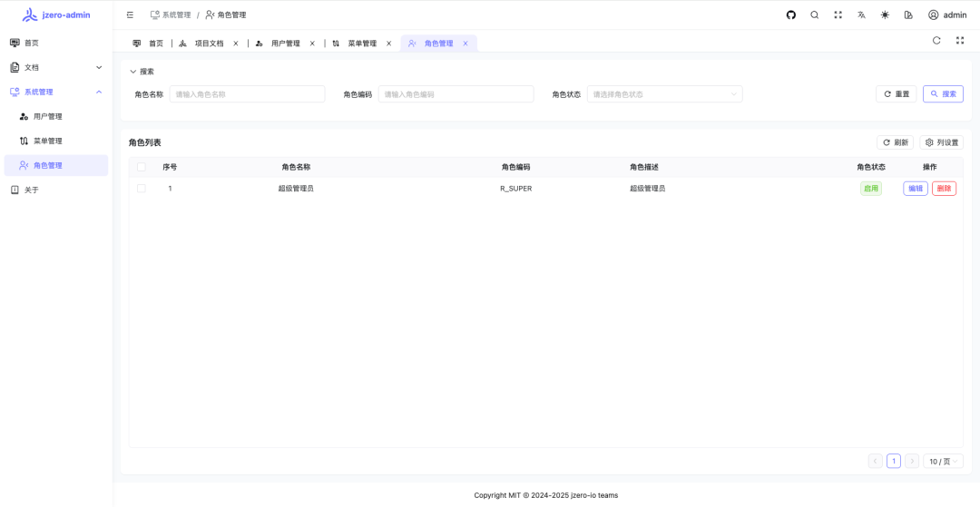
Task: Close the 菜单管理 tab
Action: [388, 44]
